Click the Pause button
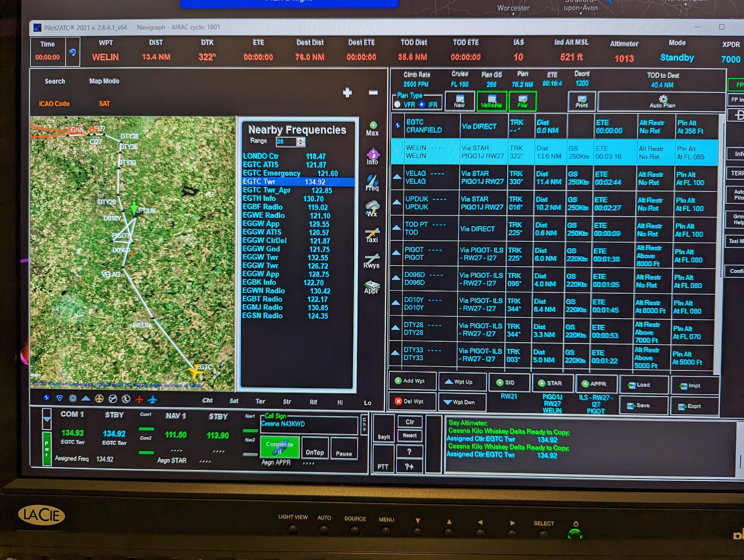Screen dimensions: 744x560 click(x=344, y=449)
